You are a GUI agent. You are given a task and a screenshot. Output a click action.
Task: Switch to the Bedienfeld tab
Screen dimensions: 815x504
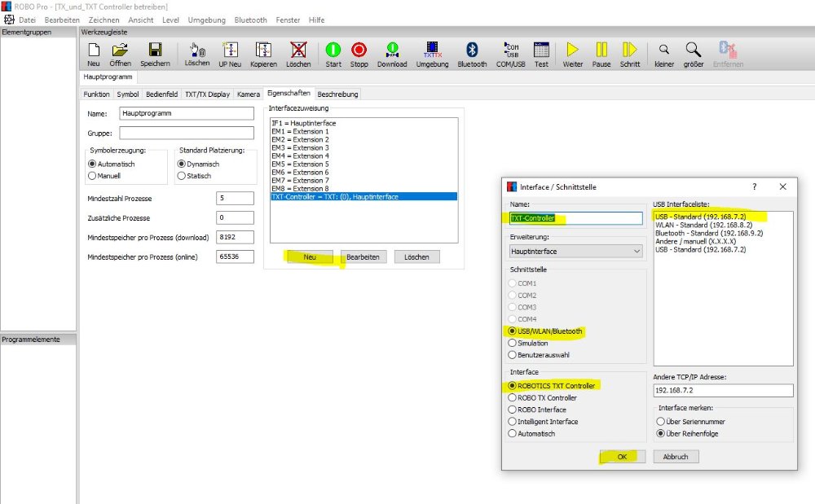coord(161,94)
